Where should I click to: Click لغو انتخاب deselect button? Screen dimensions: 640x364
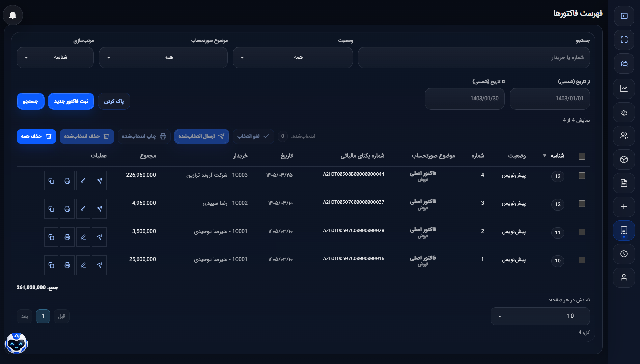253,136
